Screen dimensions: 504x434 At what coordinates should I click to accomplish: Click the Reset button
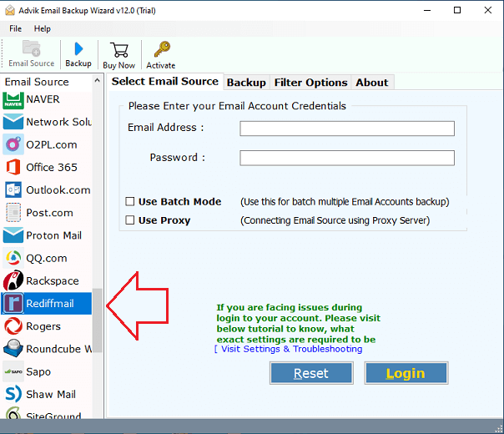311,373
